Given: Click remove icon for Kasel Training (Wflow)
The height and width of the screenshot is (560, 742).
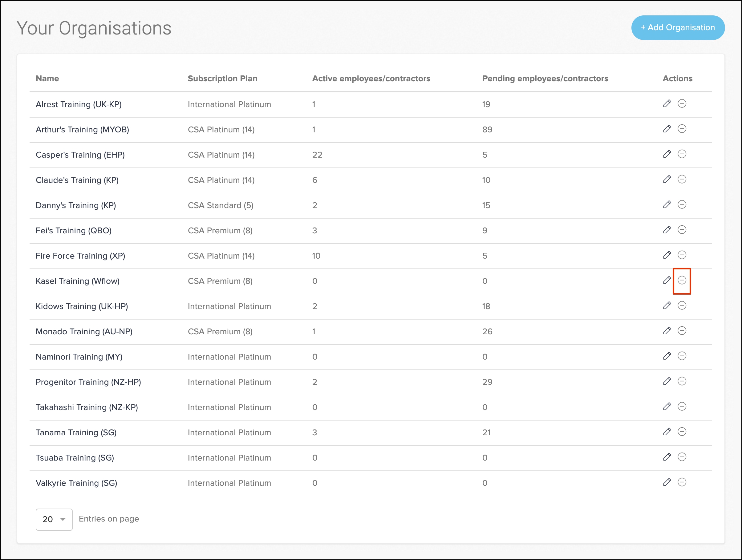Looking at the screenshot, I should 682,280.
